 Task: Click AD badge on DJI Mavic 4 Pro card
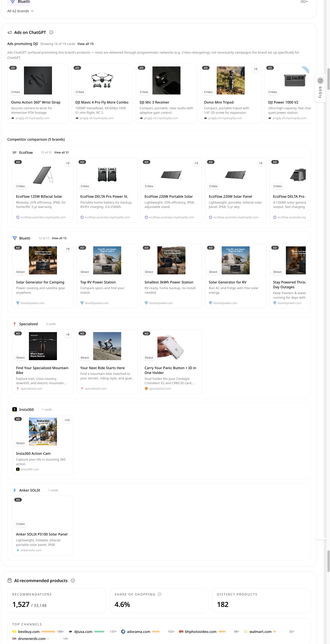(77, 68)
